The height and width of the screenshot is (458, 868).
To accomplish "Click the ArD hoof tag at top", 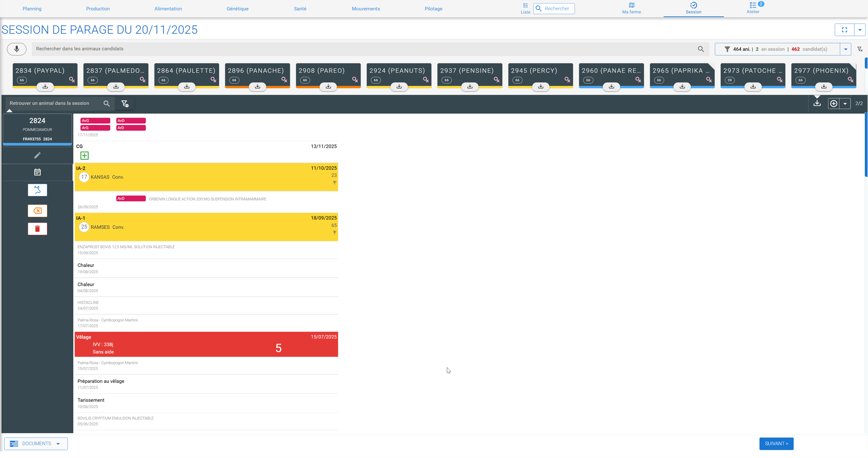I will [131, 128].
